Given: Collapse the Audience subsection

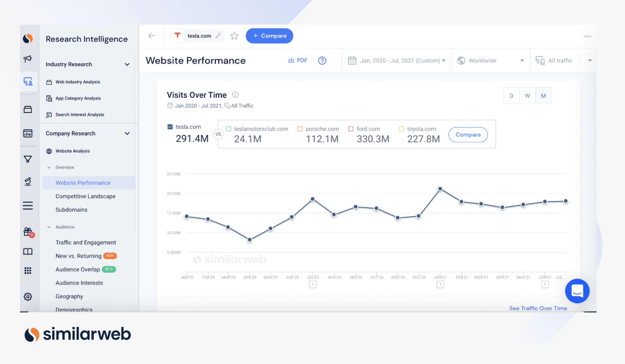Looking at the screenshot, I should tap(49, 227).
